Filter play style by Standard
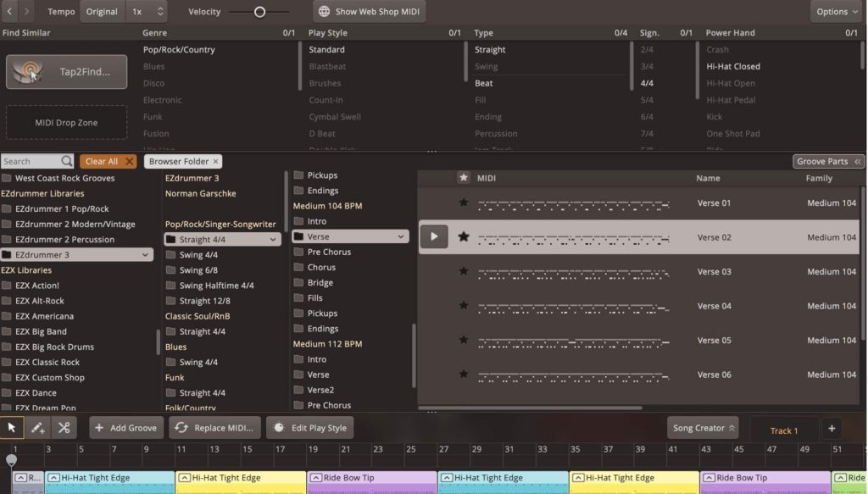The image size is (868, 494). [326, 49]
